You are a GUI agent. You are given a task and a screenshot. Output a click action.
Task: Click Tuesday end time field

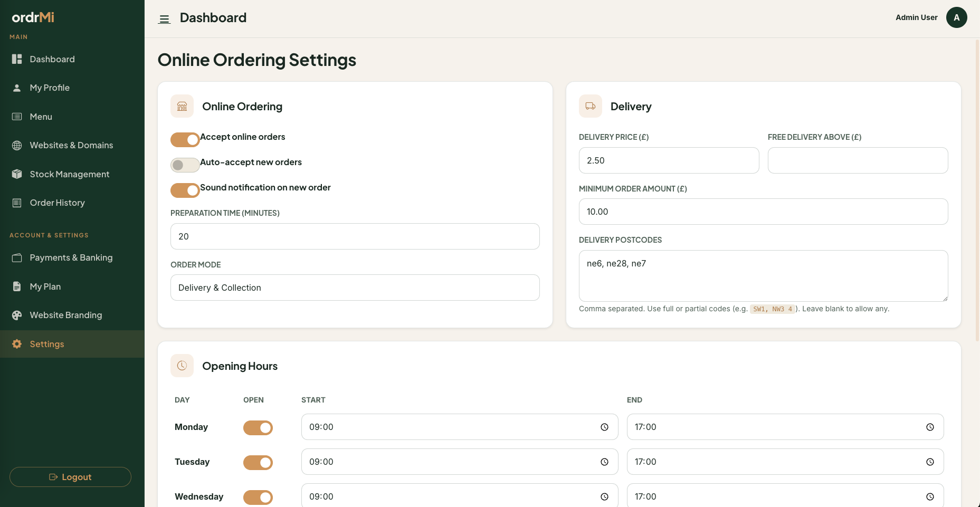point(785,462)
